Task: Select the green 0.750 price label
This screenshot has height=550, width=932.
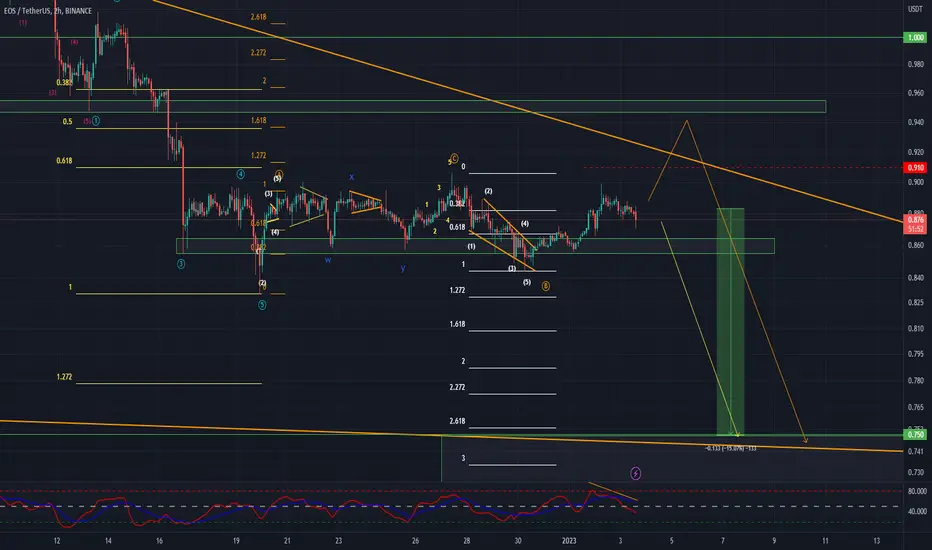Action: tap(915, 435)
